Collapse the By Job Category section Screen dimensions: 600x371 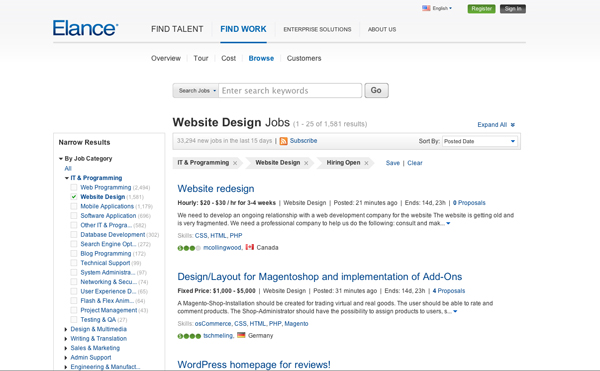tap(61, 158)
